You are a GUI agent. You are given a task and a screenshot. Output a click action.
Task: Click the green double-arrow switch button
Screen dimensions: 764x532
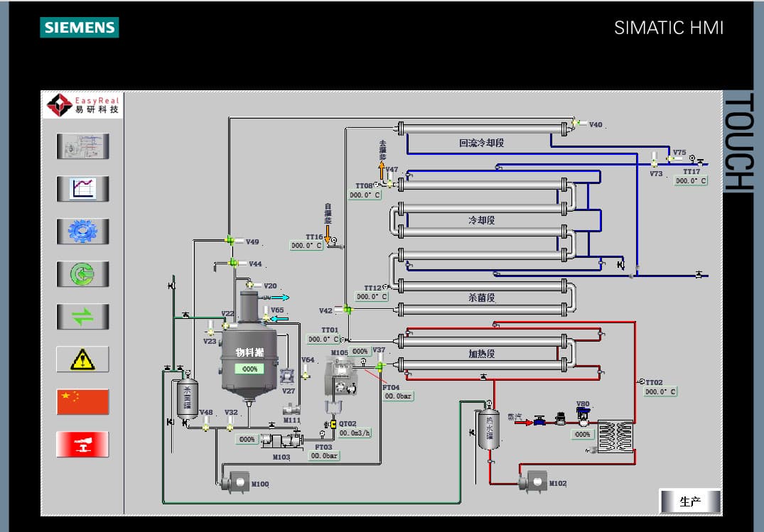82,317
